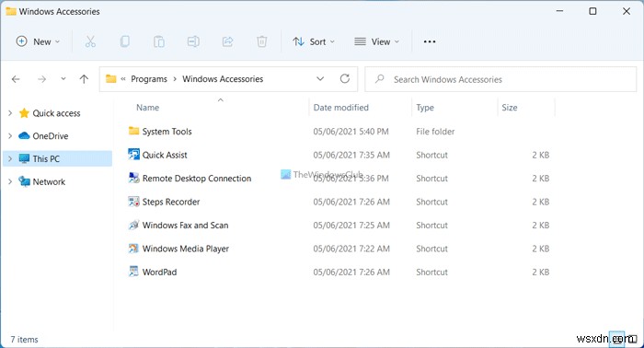The width and height of the screenshot is (644, 348).
Task: Refresh the folder view
Action: 345,78
